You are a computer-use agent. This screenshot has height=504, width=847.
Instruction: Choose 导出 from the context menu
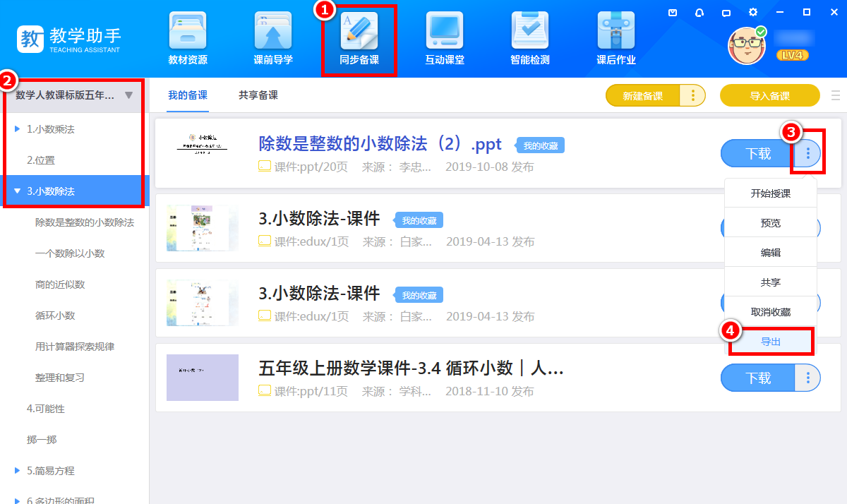(771, 342)
